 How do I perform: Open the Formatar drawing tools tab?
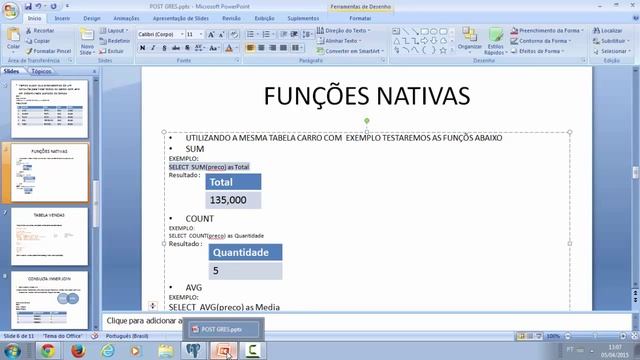click(360, 18)
